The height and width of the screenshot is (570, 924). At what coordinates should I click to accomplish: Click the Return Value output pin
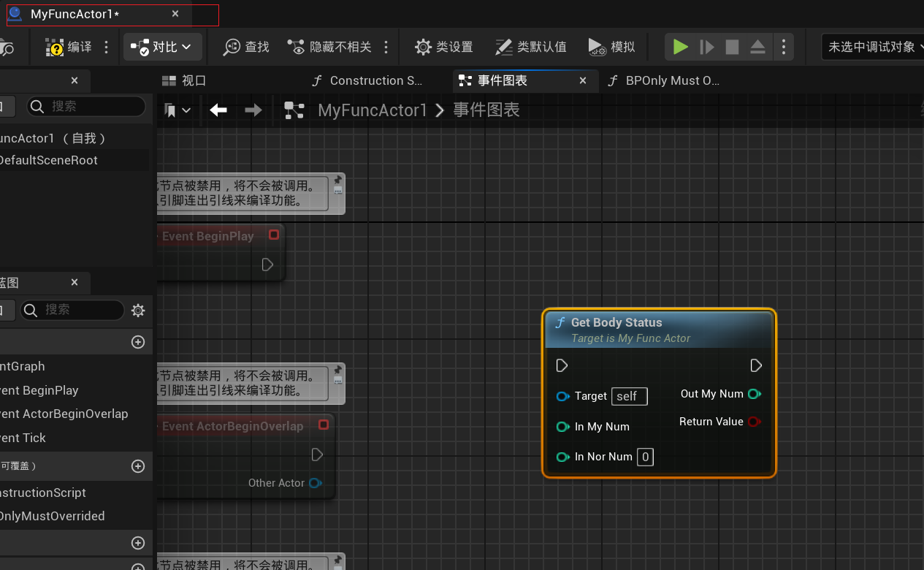click(755, 422)
